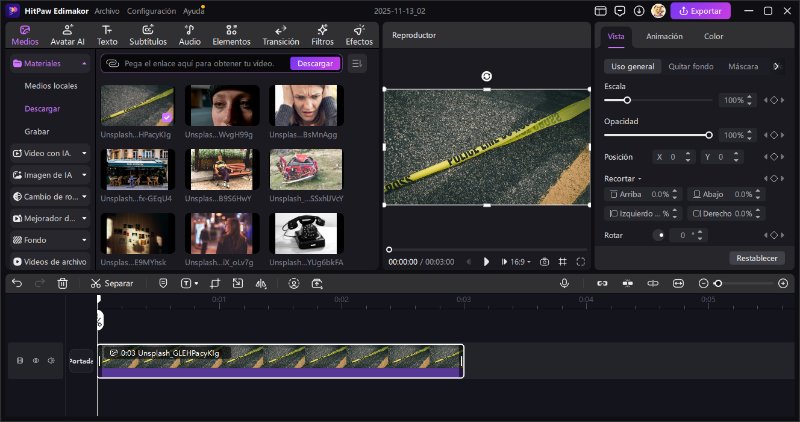The width and height of the screenshot is (800, 422).
Task: Enter fullscreen preview mode
Action: (x=581, y=262)
